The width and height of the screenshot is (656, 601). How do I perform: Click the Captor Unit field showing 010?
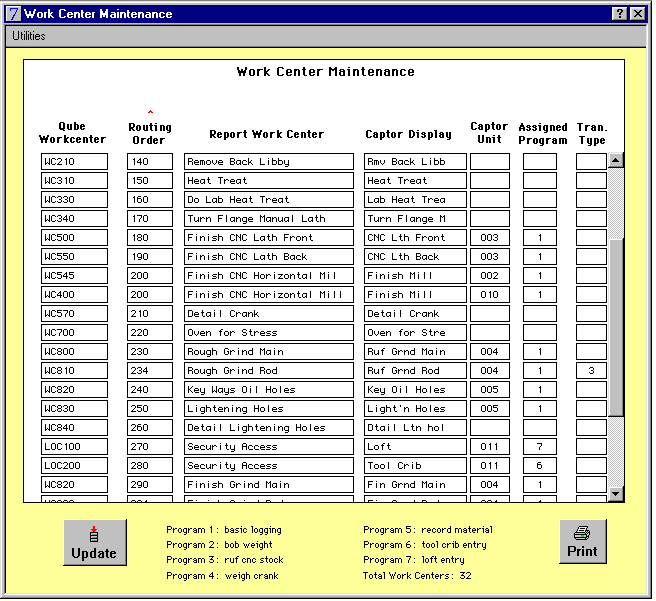pos(490,295)
